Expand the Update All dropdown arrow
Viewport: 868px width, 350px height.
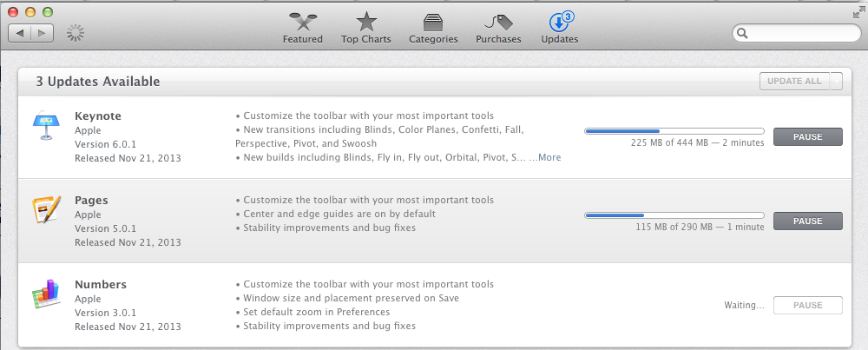[837, 82]
